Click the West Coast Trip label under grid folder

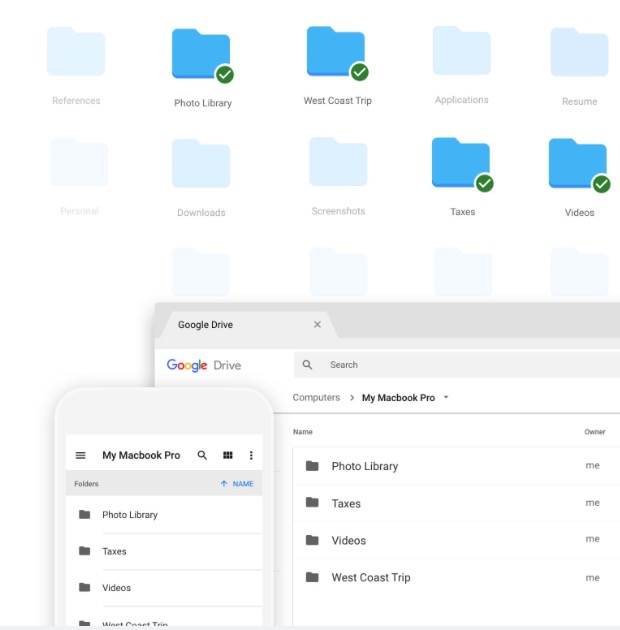[x=338, y=101]
